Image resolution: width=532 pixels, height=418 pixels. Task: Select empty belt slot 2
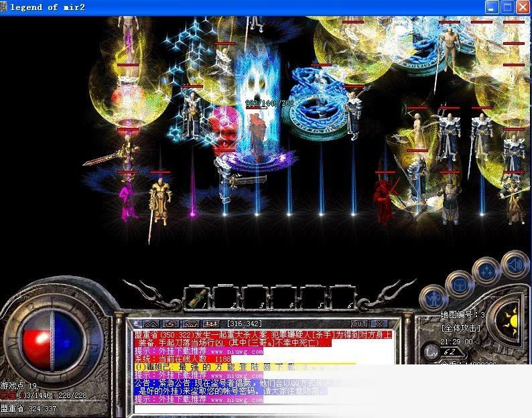[226, 298]
